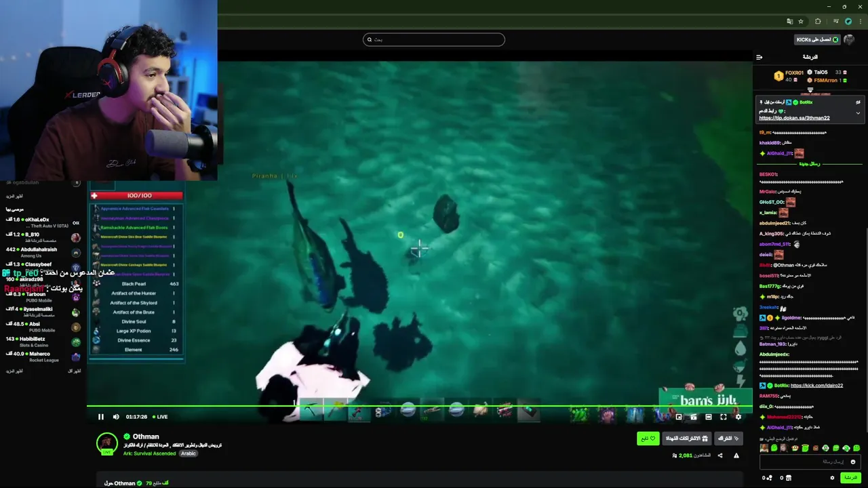Collapse the chat panel using its header icon
This screenshot has width=868, height=488.
point(759,57)
